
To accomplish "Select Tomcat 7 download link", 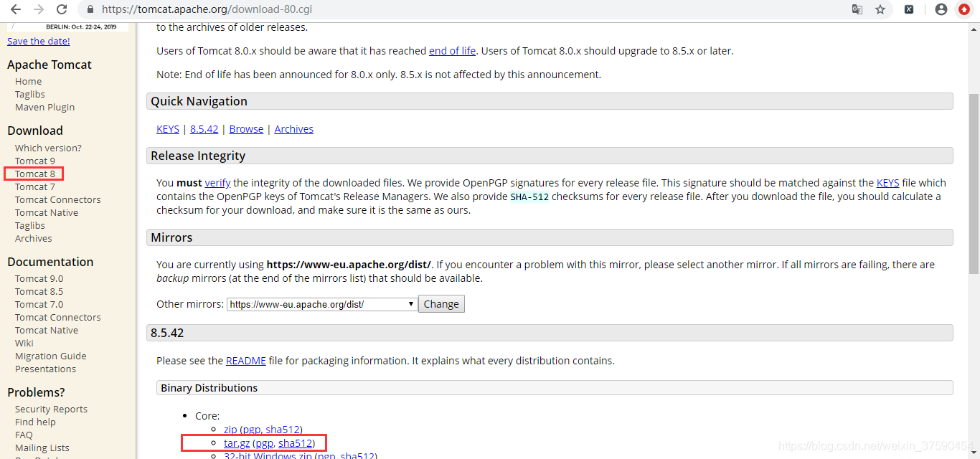I will [x=35, y=186].
